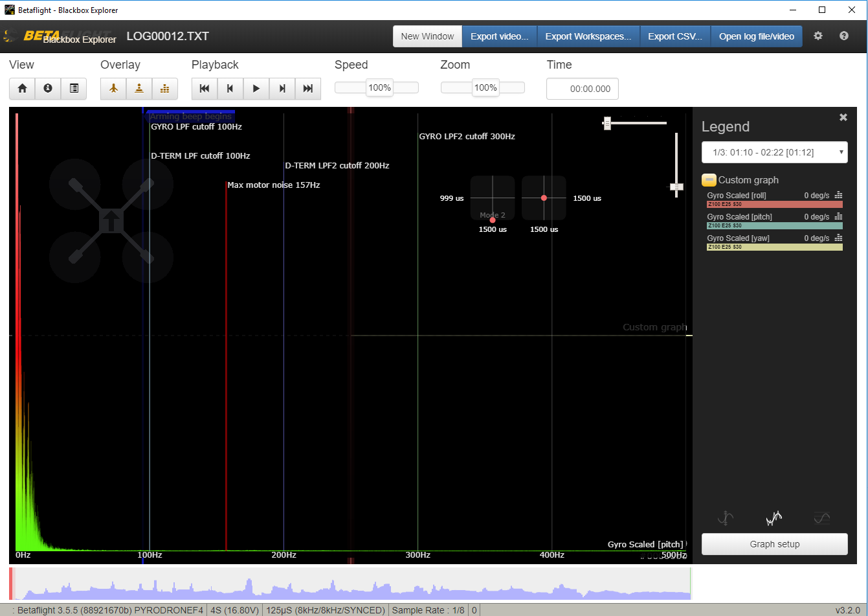
Task: Close the Legend panel
Action: [843, 117]
